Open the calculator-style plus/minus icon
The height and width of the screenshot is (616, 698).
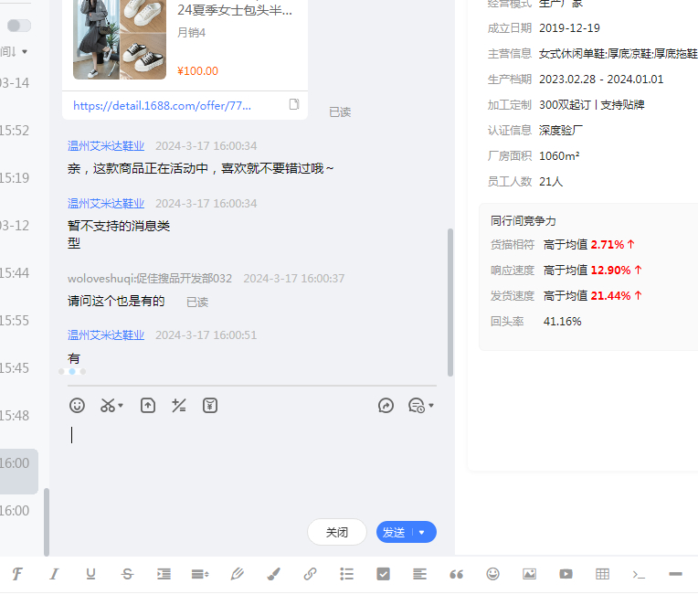point(179,406)
